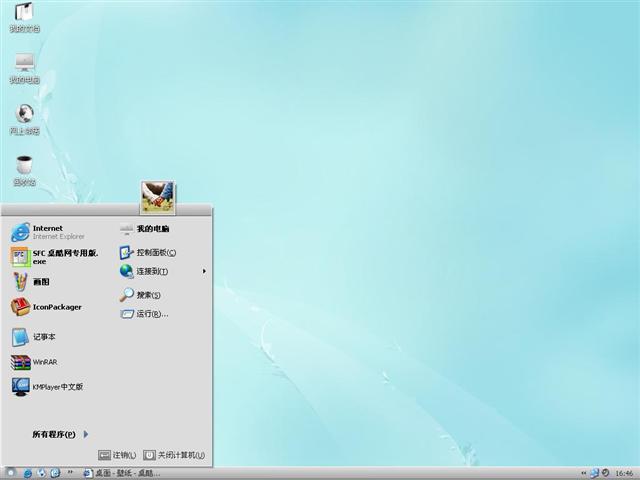This screenshot has height=480, width=640.
Task: Select the 我的电脑 desktop icon
Action: (24, 68)
